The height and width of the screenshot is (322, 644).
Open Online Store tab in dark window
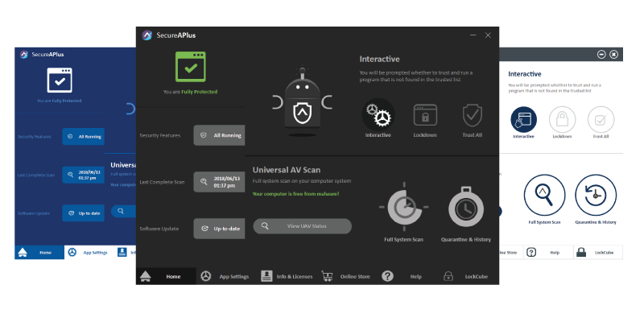pyautogui.click(x=346, y=276)
